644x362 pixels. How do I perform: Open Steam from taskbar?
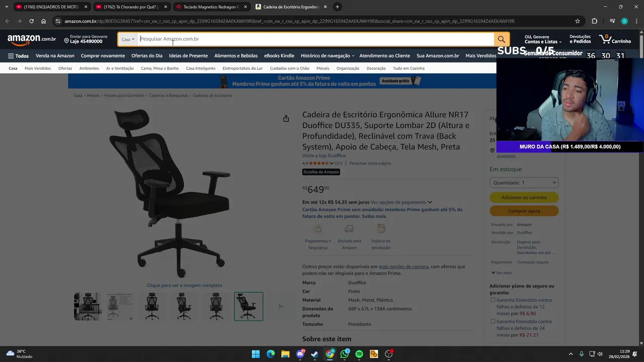pos(314,354)
